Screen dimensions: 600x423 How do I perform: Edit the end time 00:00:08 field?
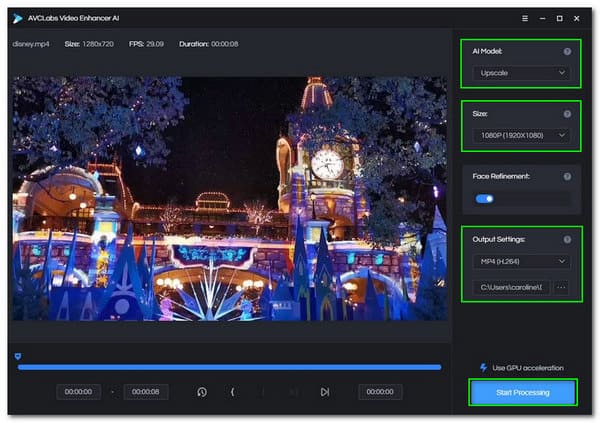coord(146,392)
